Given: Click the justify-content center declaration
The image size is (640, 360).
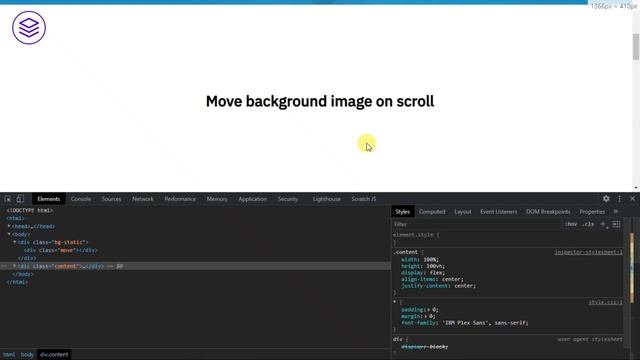Looking at the screenshot, I should (x=438, y=286).
